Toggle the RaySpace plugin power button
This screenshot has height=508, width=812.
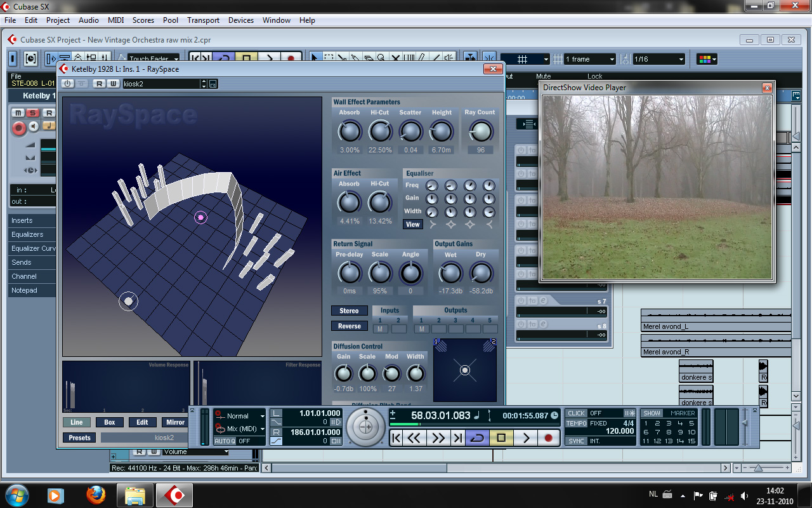(x=67, y=84)
